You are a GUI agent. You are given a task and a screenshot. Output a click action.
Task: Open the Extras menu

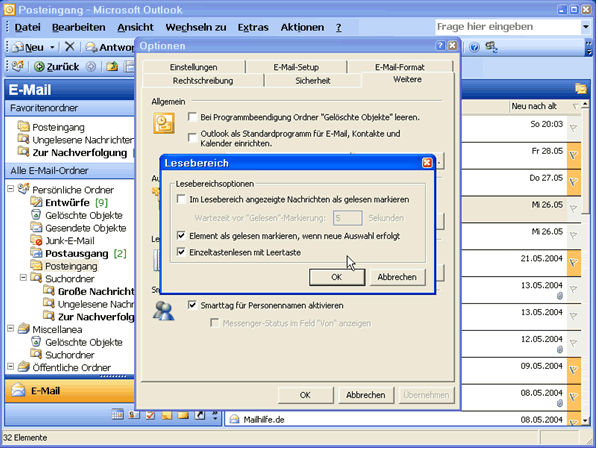click(253, 27)
